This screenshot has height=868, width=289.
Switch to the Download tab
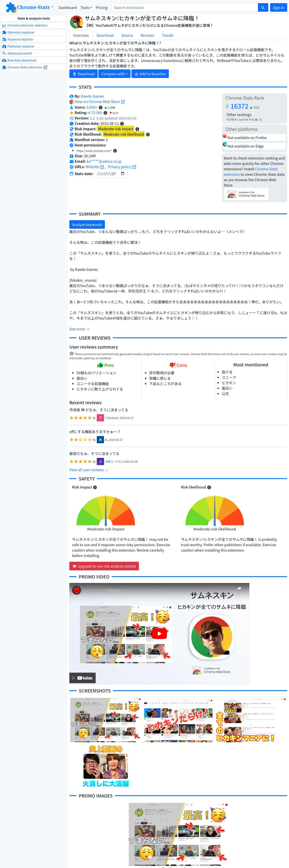tap(105, 35)
